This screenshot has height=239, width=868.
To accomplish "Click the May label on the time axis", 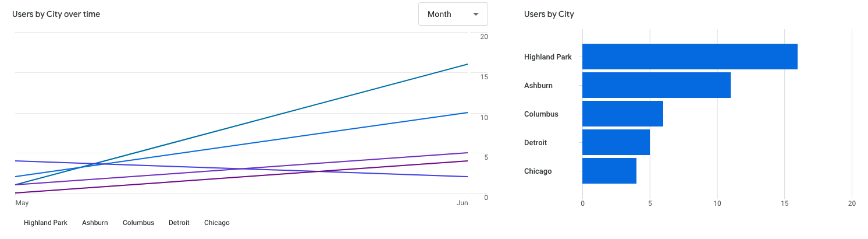I will tap(22, 203).
